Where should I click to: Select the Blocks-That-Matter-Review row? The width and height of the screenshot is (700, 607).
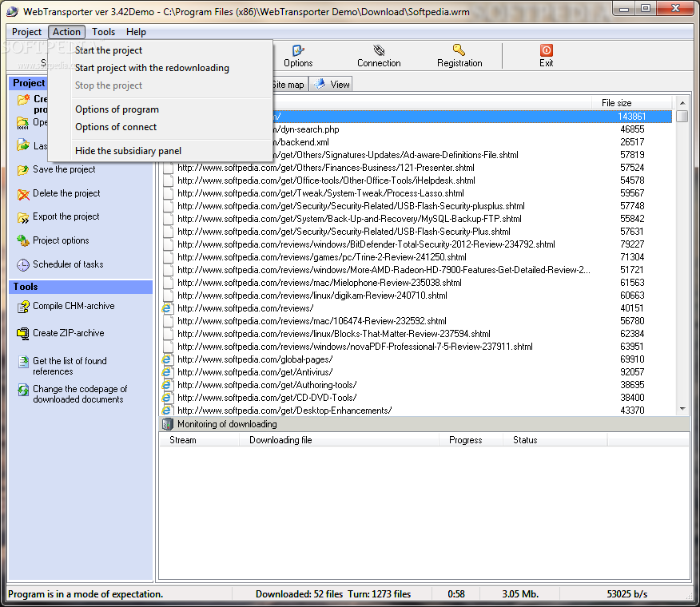[x=416, y=334]
